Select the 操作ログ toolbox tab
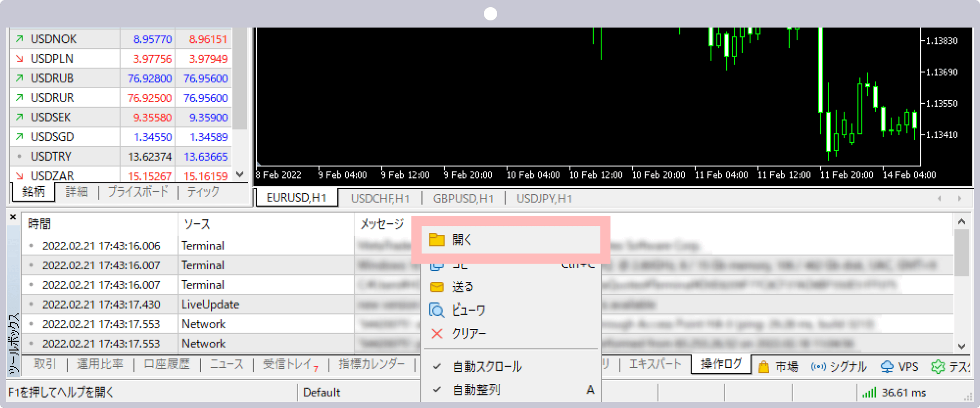This screenshot has height=408, width=980. pos(721,364)
